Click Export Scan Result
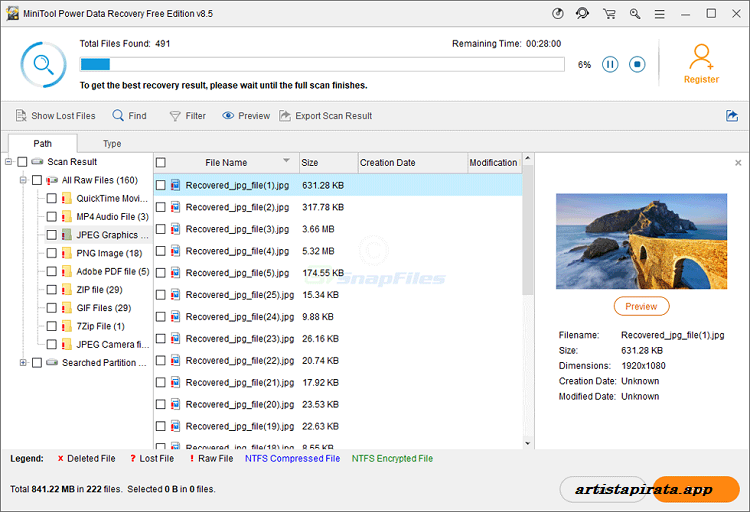 [x=326, y=116]
